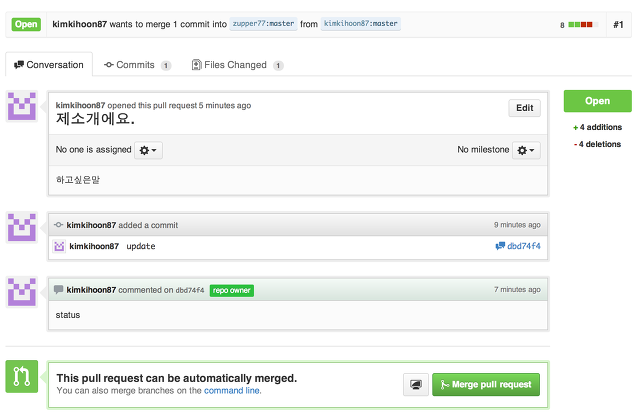The width and height of the screenshot is (640, 418).
Task: Select the Conversation tab
Action: 49,64
